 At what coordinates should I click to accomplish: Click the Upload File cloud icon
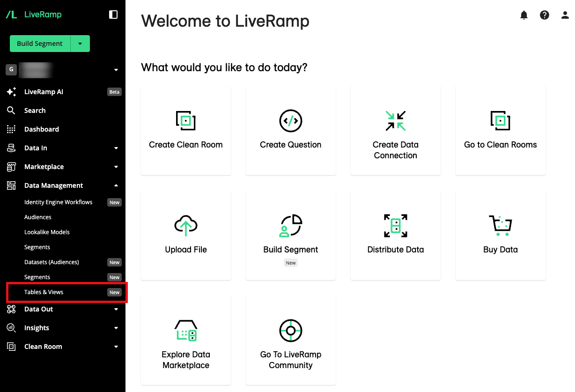pos(185,225)
